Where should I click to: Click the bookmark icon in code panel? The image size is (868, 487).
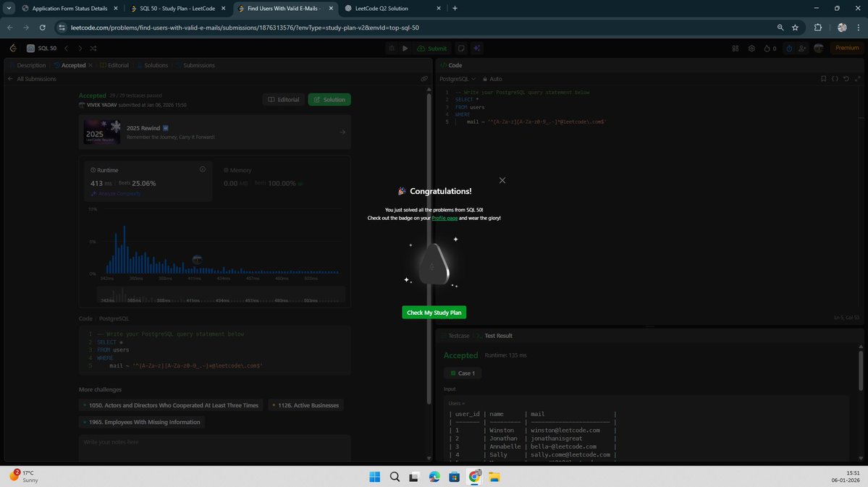(824, 79)
